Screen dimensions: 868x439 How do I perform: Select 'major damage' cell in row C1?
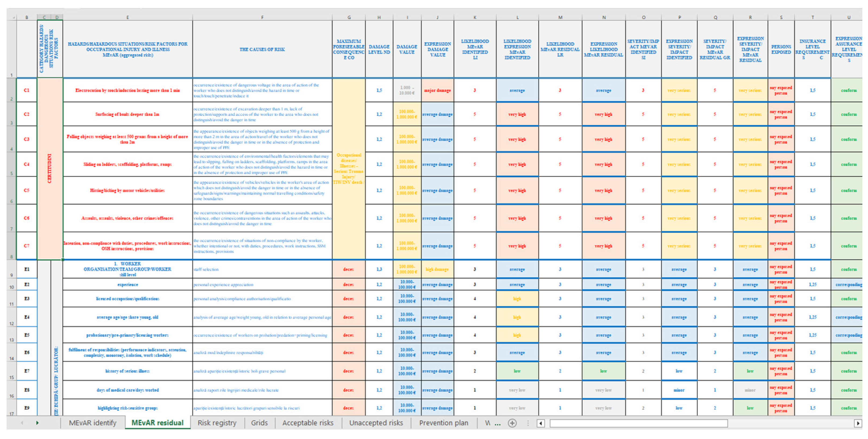(x=437, y=90)
